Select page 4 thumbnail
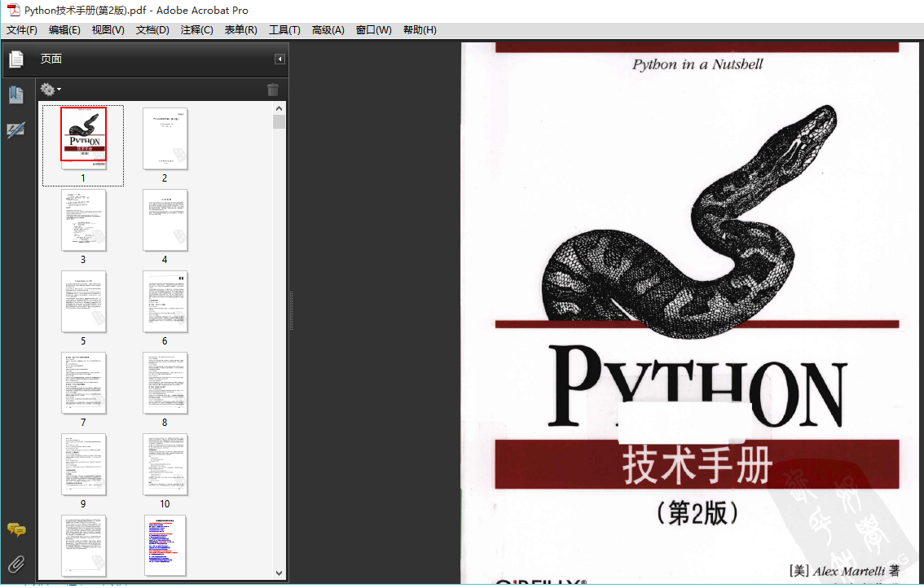 [165, 220]
